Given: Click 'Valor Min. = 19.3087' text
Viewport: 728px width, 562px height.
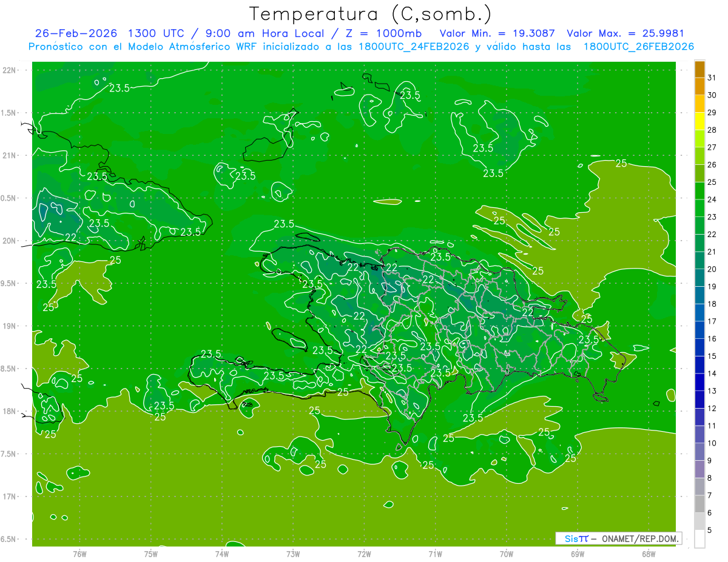Looking at the screenshot, I should tap(498, 33).
